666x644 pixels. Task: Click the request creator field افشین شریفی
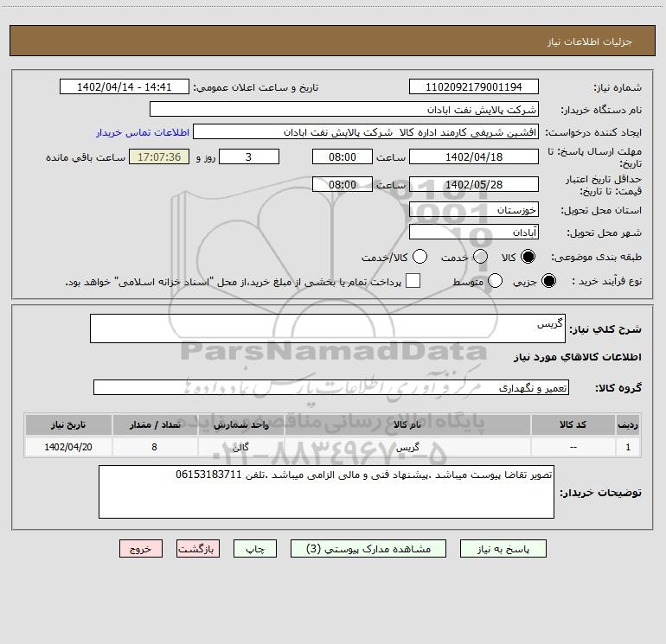(x=366, y=132)
